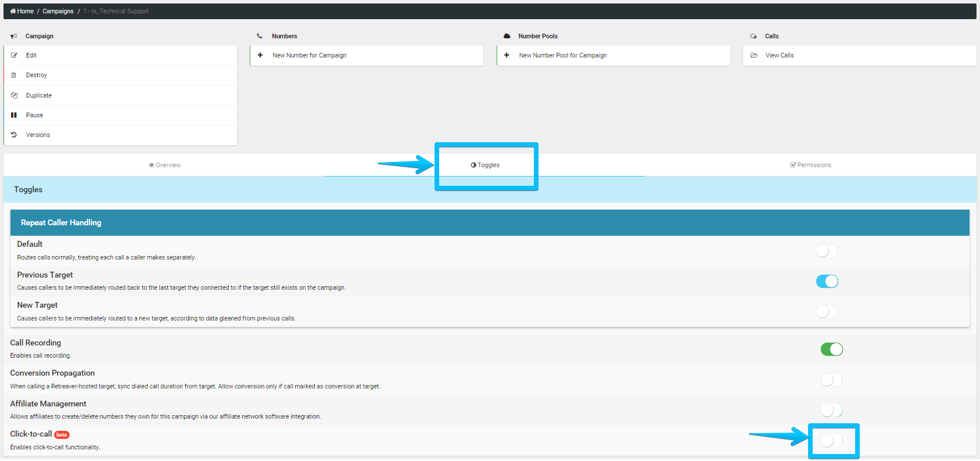The height and width of the screenshot is (461, 980).
Task: Click plus icon for New Number Pool
Action: point(507,56)
